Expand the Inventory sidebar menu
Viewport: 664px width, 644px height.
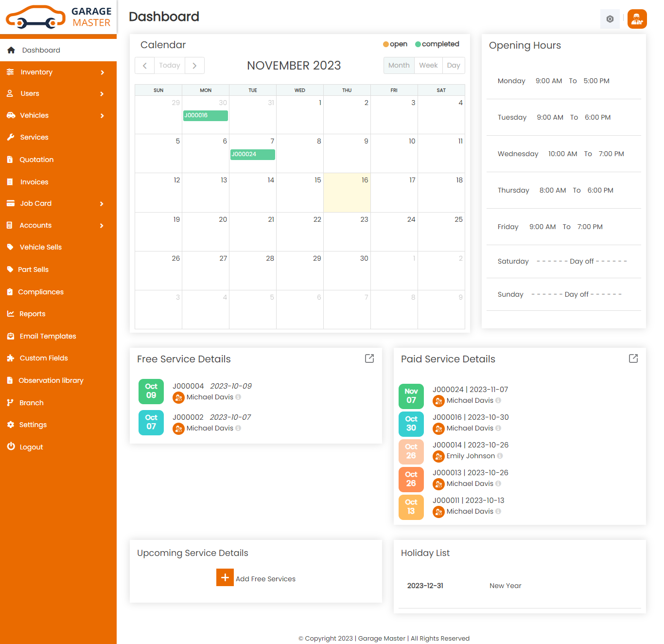pos(58,72)
